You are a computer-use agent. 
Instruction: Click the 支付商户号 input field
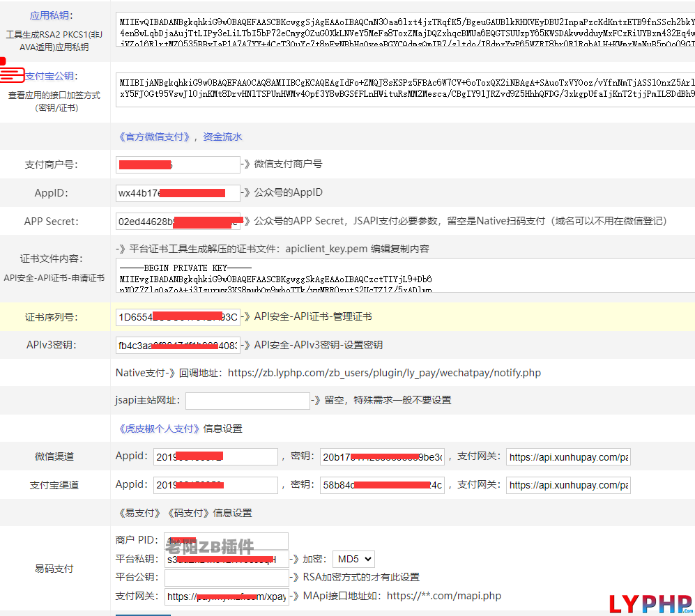tap(178, 165)
